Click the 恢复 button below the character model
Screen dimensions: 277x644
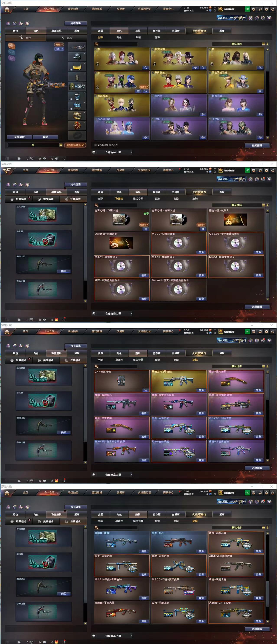tap(45, 137)
